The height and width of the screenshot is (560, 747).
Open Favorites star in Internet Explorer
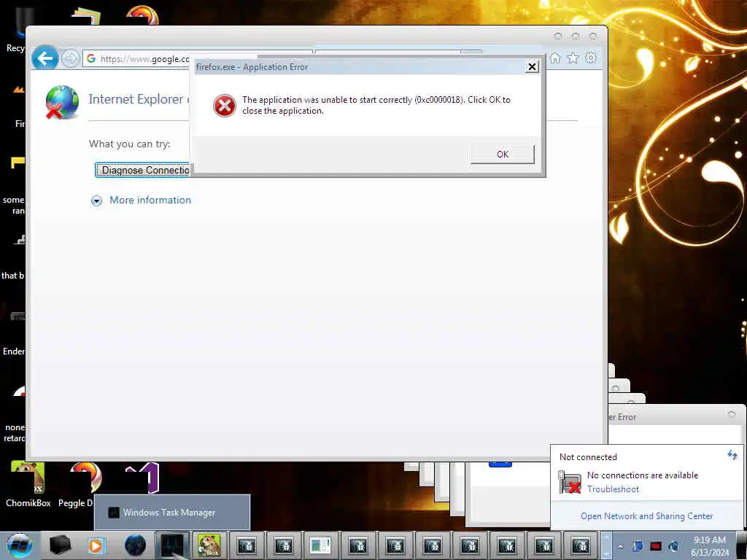(573, 58)
